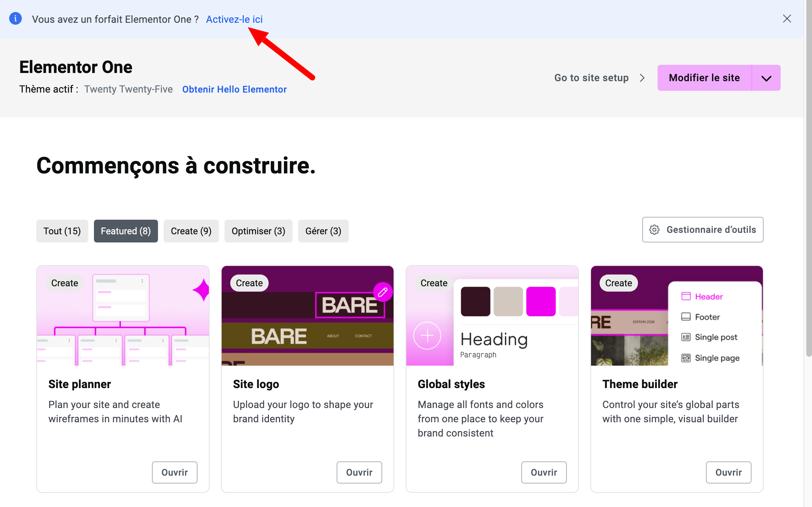Screen dimensions: 812x507
Task: Click the 'Manage all fonts and colors' description
Action: tap(481, 419)
